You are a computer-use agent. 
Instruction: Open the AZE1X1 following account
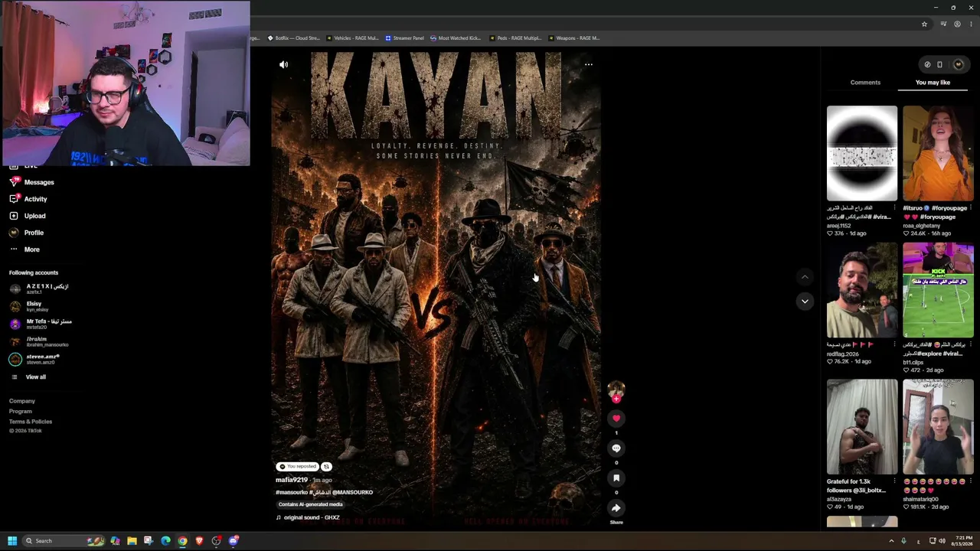coord(40,289)
